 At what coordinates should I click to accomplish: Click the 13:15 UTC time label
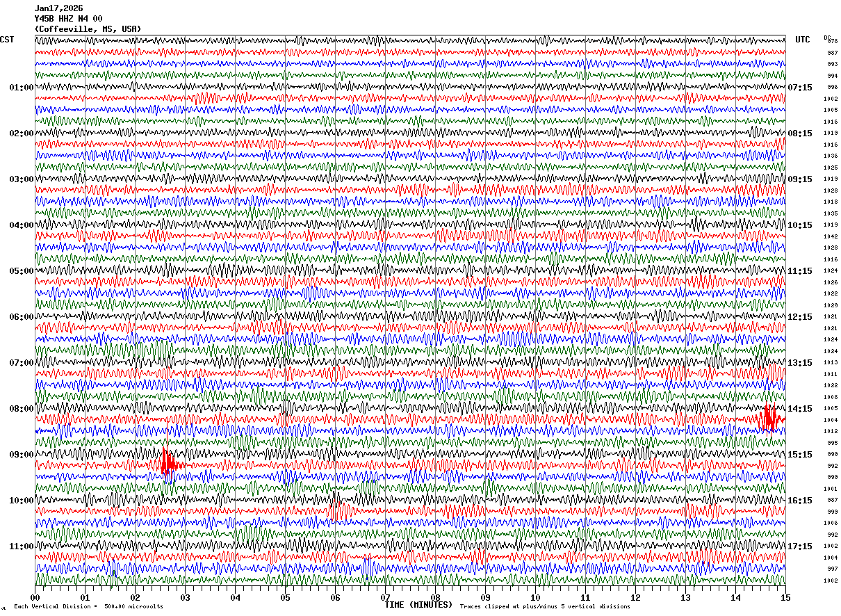[x=800, y=363]
